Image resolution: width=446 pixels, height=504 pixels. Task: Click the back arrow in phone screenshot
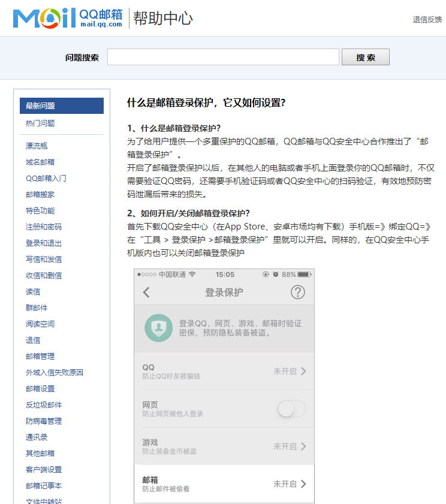click(146, 292)
